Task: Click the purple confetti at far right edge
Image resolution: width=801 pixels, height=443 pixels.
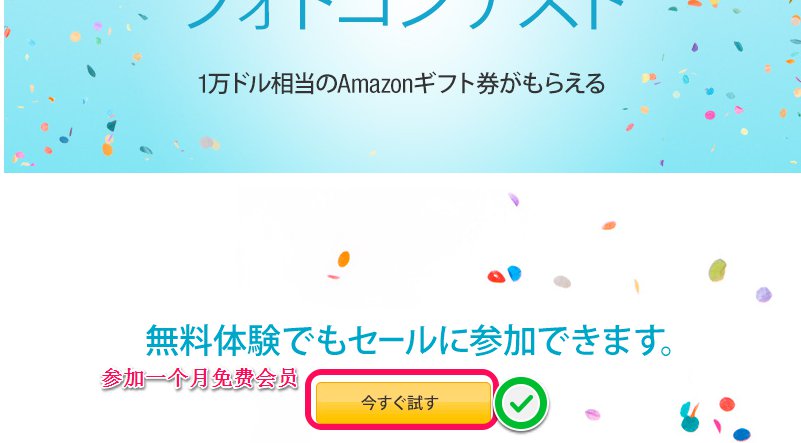Action: point(764,294)
